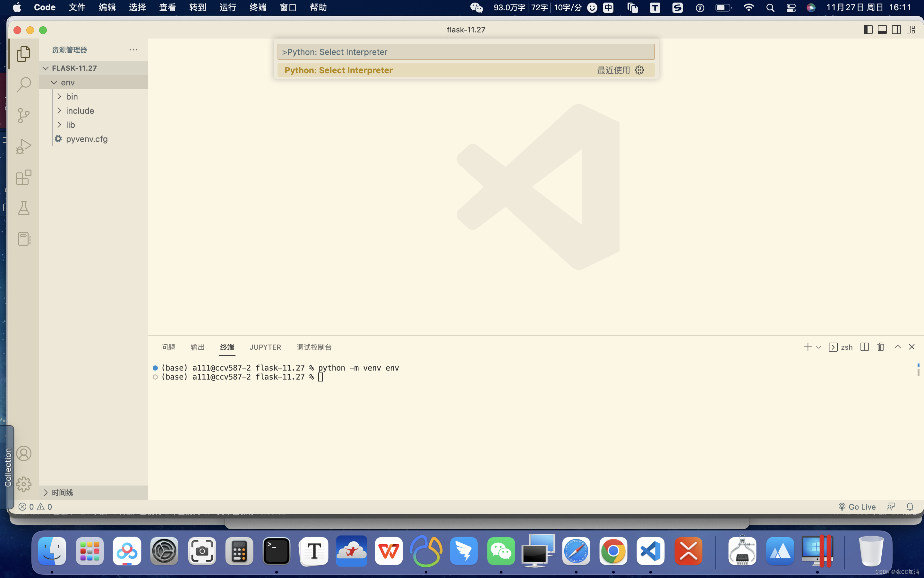Switch to 问题 panel tab
The width and height of the screenshot is (924, 578).
coord(168,347)
